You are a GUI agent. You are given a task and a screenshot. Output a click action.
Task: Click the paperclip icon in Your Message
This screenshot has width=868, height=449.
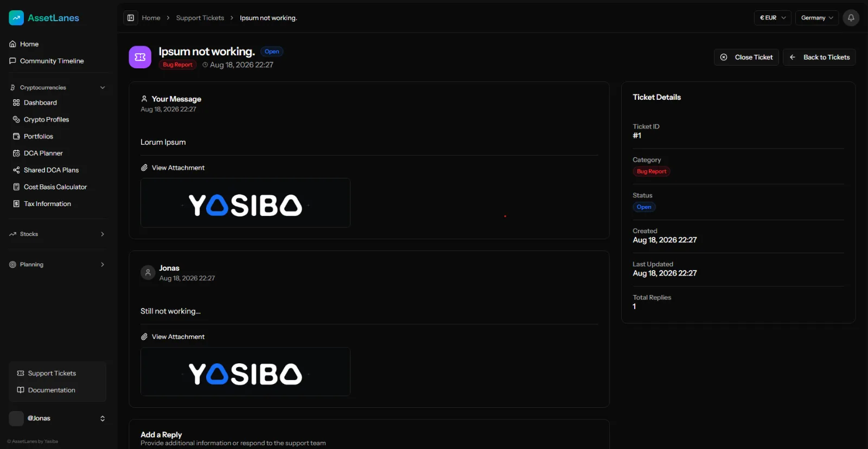click(144, 168)
